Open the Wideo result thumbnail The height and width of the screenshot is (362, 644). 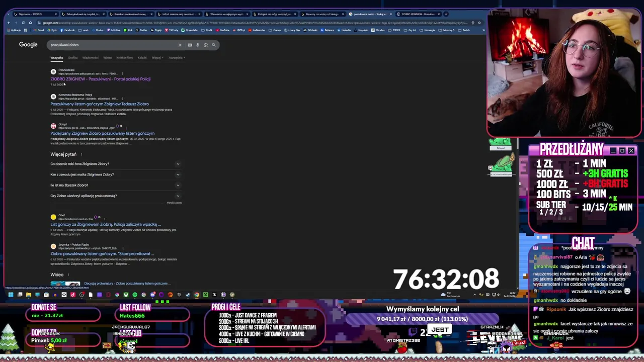(65, 284)
